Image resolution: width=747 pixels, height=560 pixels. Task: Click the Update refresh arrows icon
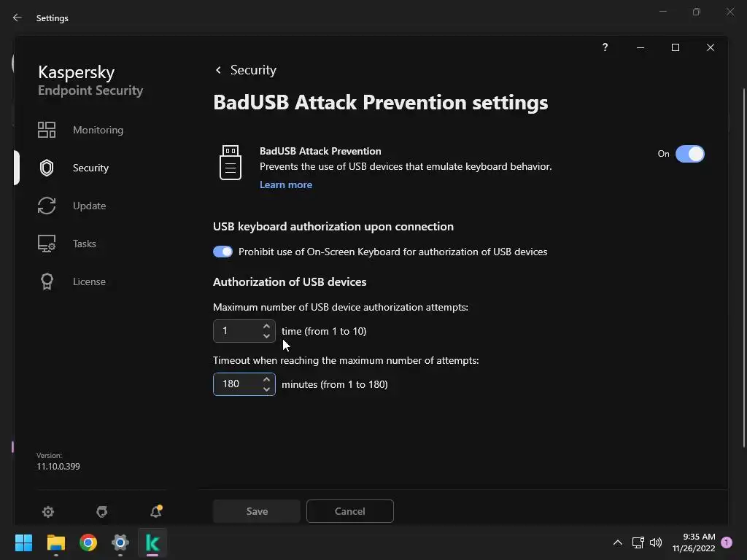tap(47, 206)
